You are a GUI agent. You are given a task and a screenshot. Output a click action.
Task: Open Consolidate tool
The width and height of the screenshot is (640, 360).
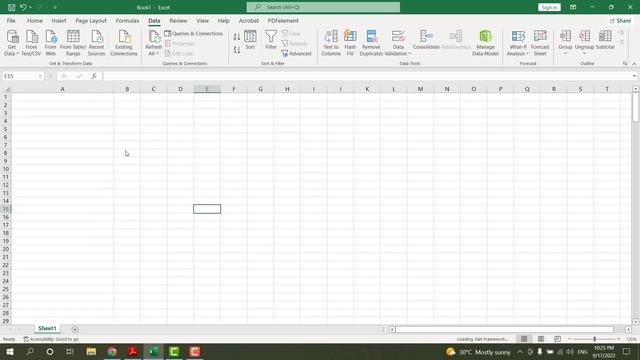click(426, 40)
